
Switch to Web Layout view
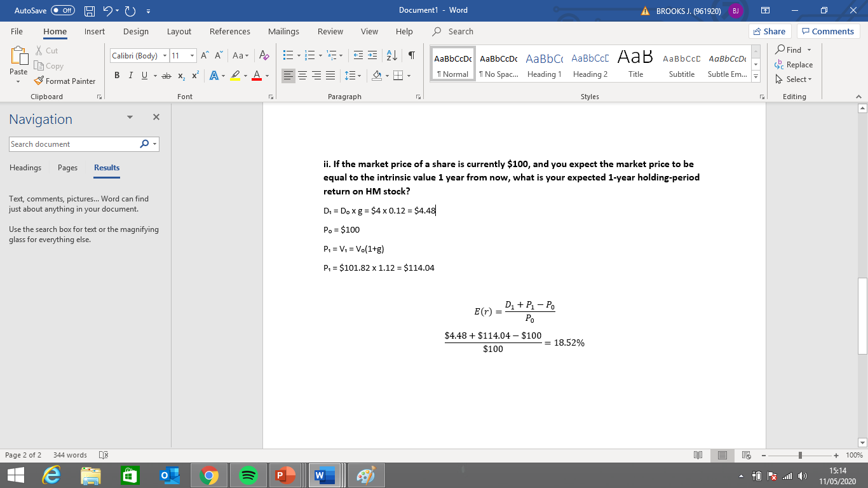pyautogui.click(x=747, y=455)
